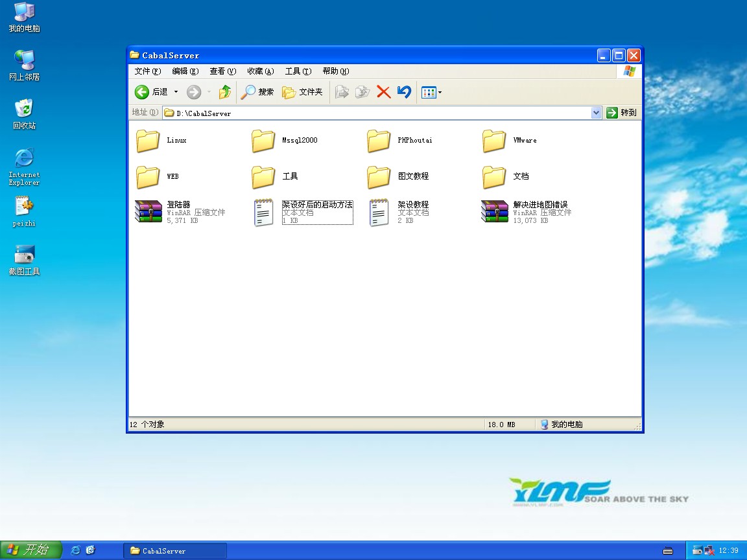Expand the address bar dropdown arrow

597,113
